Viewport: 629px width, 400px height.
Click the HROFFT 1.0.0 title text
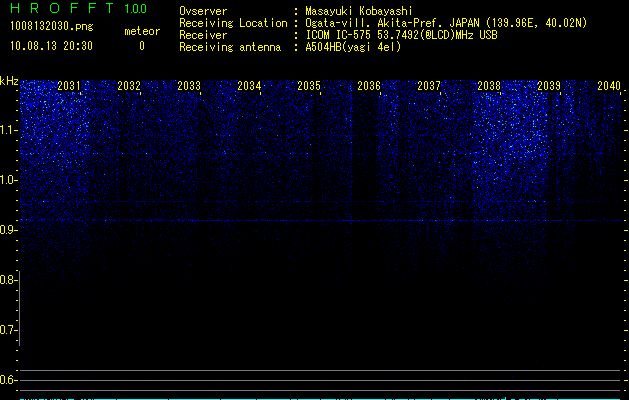tap(79, 8)
